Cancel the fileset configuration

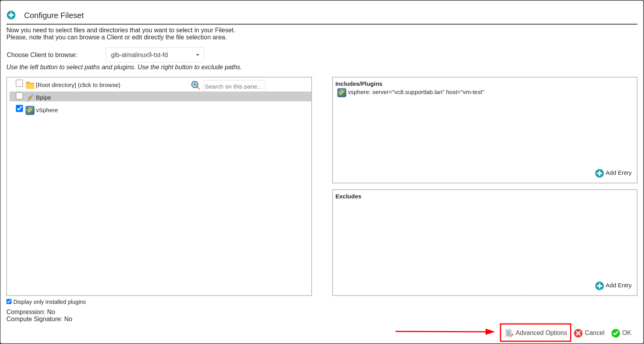coord(589,333)
